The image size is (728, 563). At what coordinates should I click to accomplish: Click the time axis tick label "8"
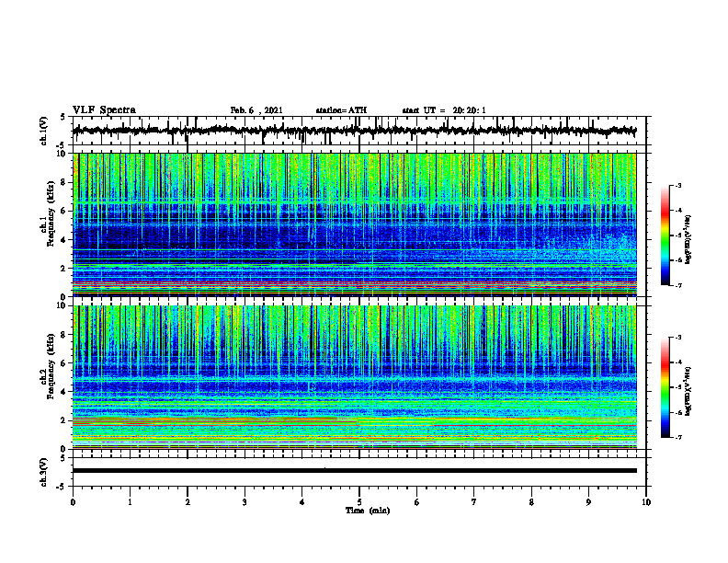pos(531,502)
